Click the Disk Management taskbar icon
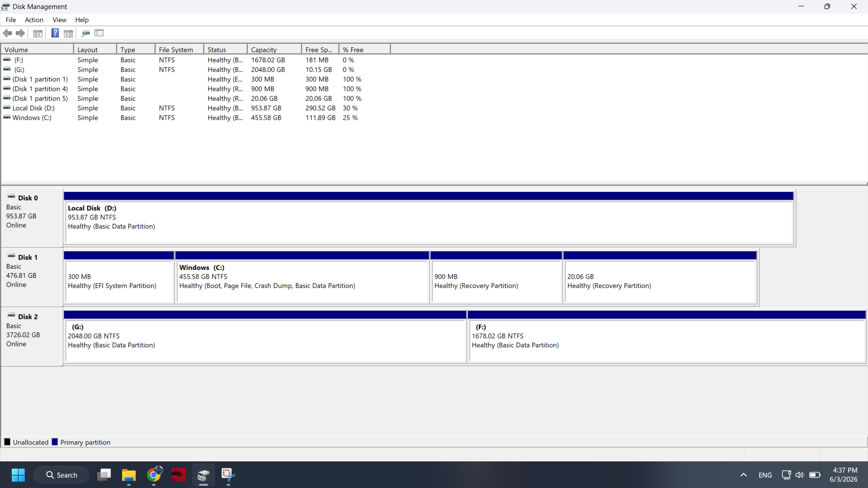The image size is (868, 488). click(204, 475)
